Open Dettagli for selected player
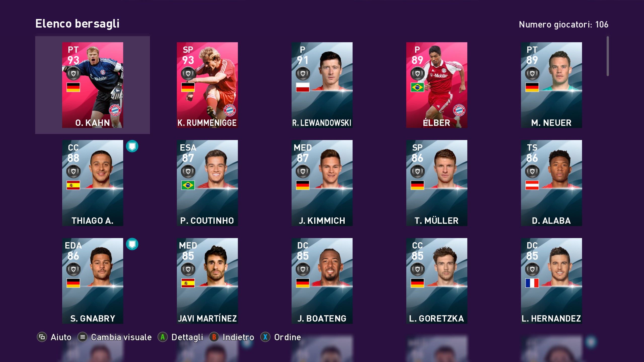 (x=187, y=337)
